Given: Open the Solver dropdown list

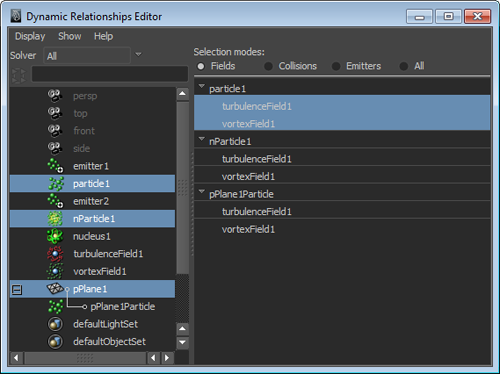Looking at the screenshot, I should [x=138, y=54].
